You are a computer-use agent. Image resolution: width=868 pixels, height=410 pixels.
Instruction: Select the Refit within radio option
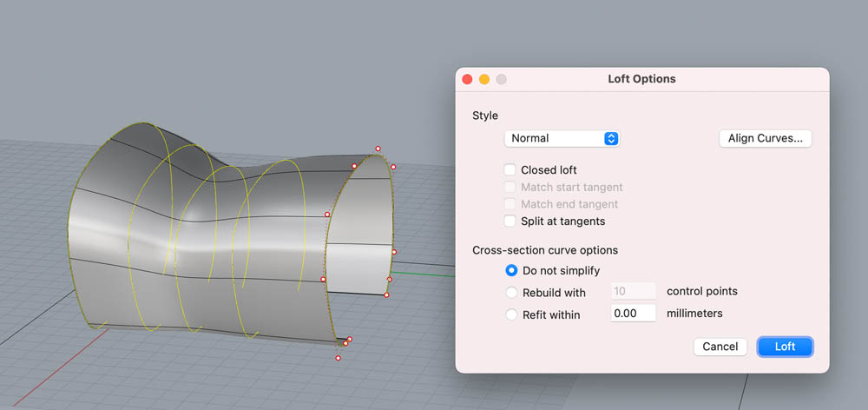tap(512, 314)
